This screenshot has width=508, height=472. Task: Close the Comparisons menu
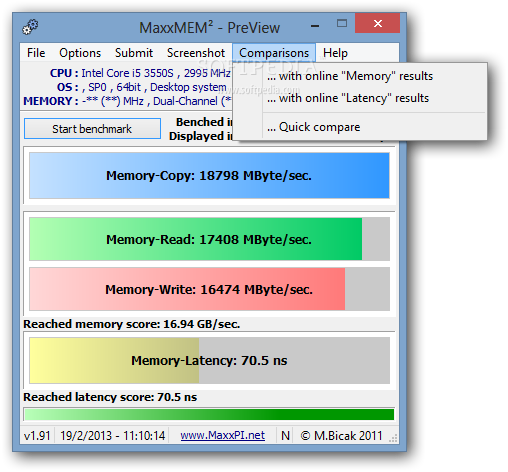point(274,53)
